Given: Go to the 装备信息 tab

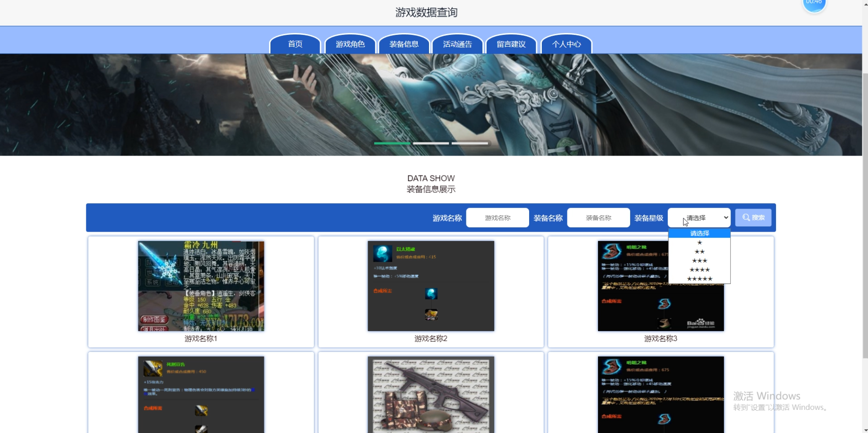Looking at the screenshot, I should pyautogui.click(x=404, y=44).
